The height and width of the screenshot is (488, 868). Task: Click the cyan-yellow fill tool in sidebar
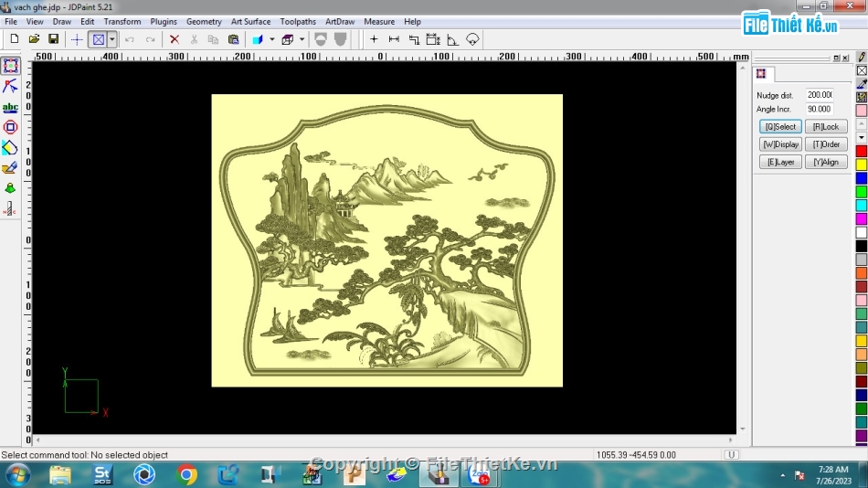11,147
